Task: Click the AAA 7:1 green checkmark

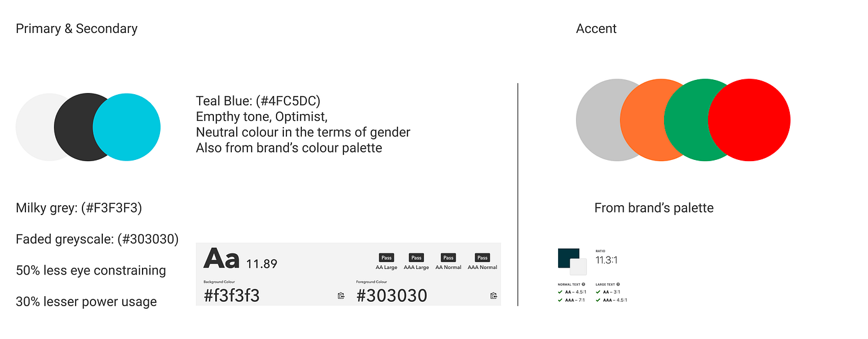Action: click(x=560, y=300)
